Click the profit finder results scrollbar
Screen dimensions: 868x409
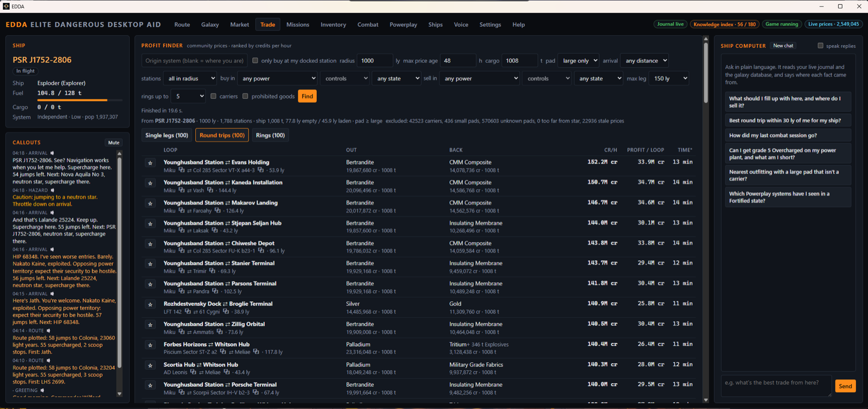(x=705, y=73)
